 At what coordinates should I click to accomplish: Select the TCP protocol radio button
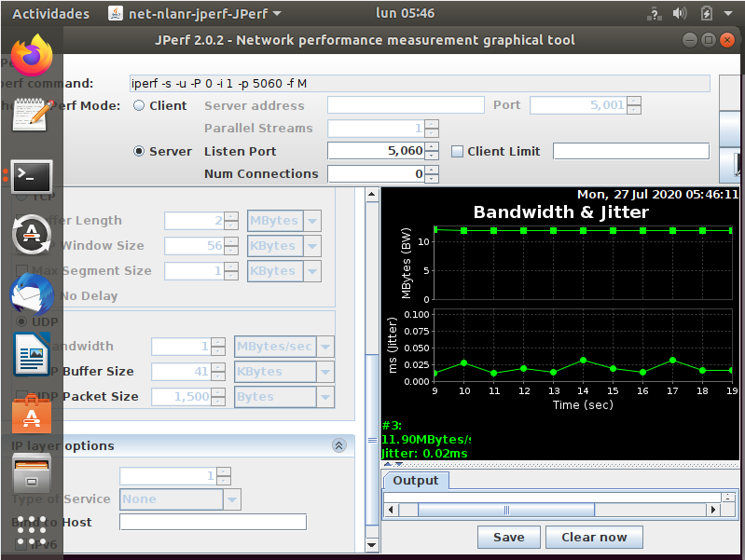coord(21,197)
